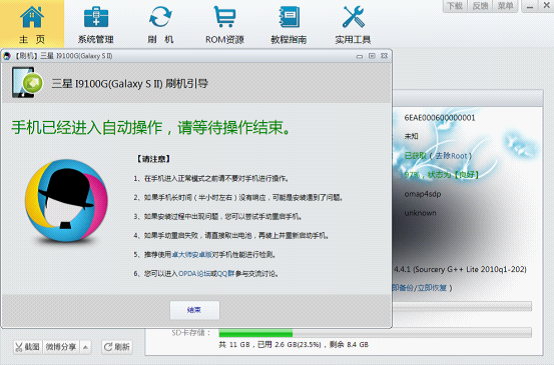Click the 截图 screenshot button
554x365 pixels.
tap(27, 347)
